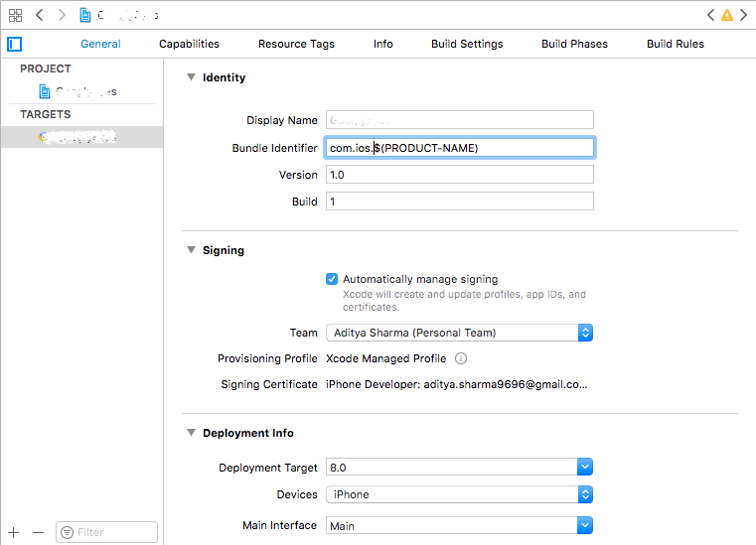
Task: Show Provisioning Profile info icon
Action: click(x=461, y=358)
